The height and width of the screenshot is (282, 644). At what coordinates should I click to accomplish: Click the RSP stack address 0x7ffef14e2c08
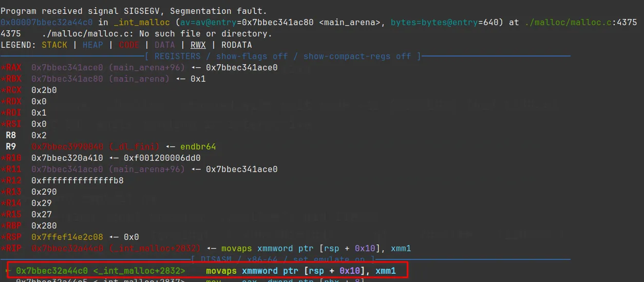click(67, 237)
